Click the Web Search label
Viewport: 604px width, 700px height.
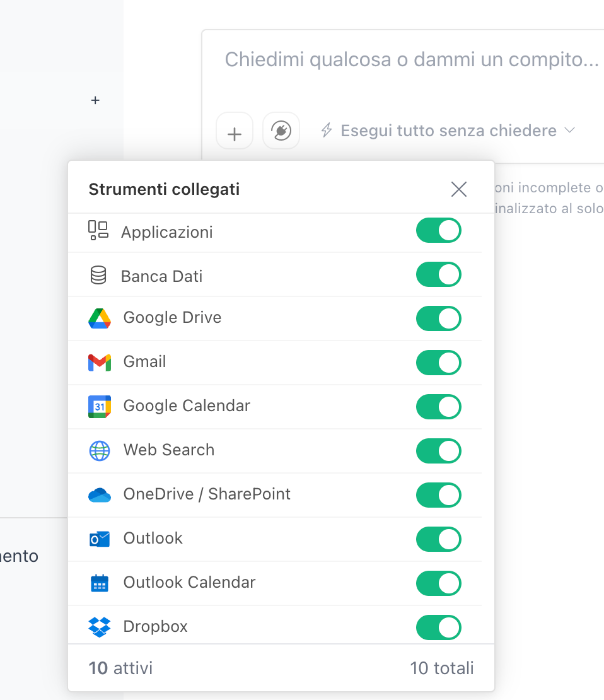[x=169, y=450]
